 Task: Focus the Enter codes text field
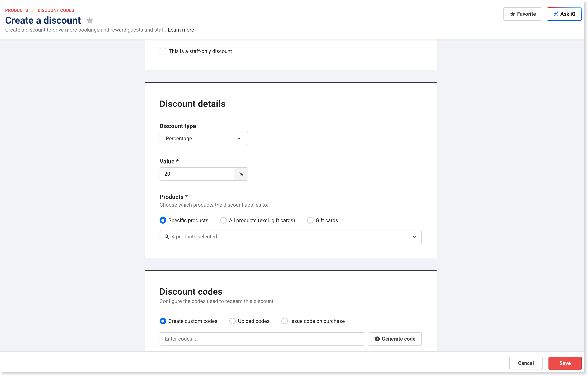coord(262,339)
